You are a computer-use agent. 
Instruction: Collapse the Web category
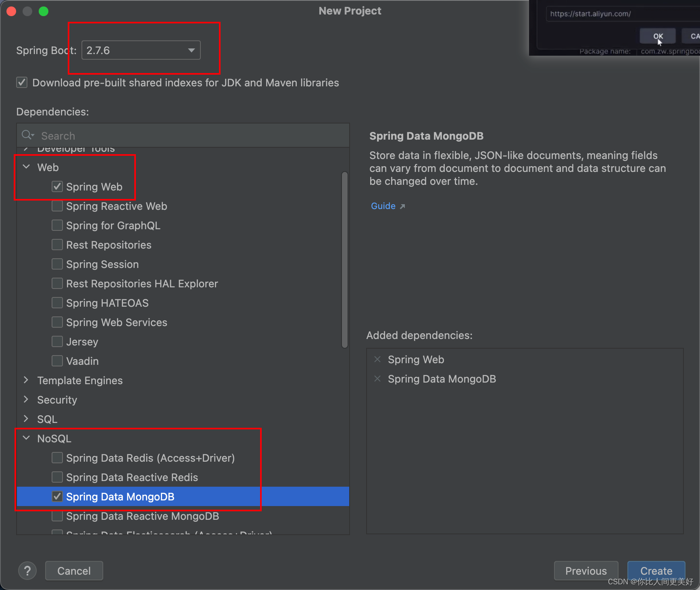[26, 167]
